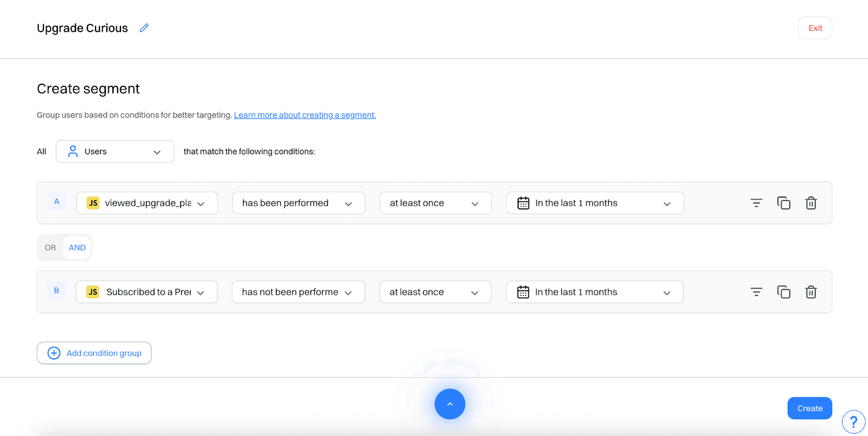Open filter options for condition B
Viewport: 868px width, 436px height.
click(756, 292)
